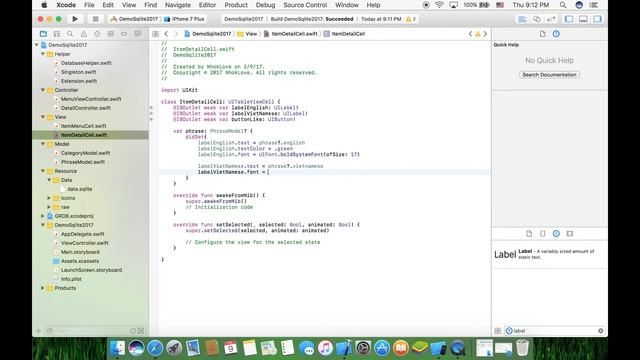
Task: Click the ItemDetailCell class breadcrumb
Action: point(344,34)
